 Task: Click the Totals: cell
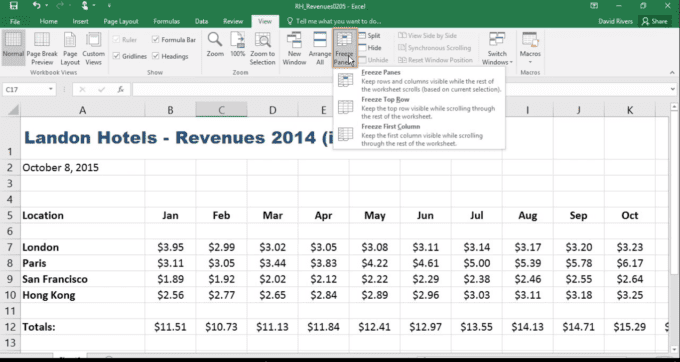(82, 327)
